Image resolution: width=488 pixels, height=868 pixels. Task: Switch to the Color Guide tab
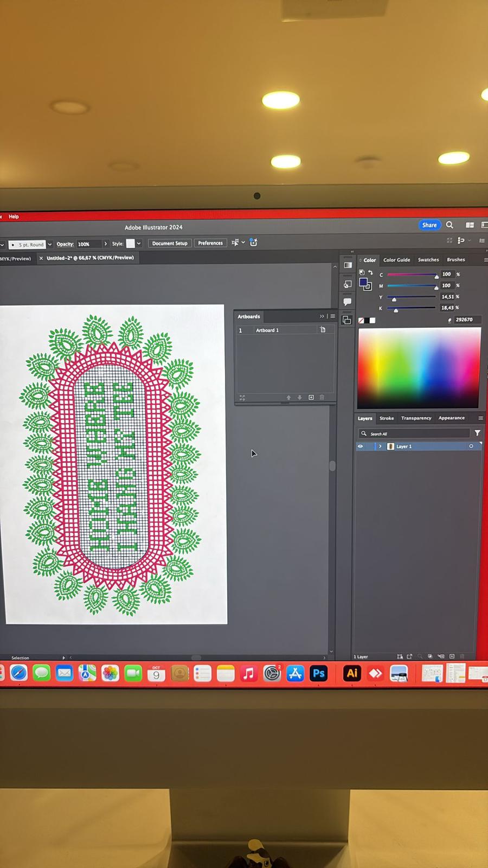(x=397, y=260)
